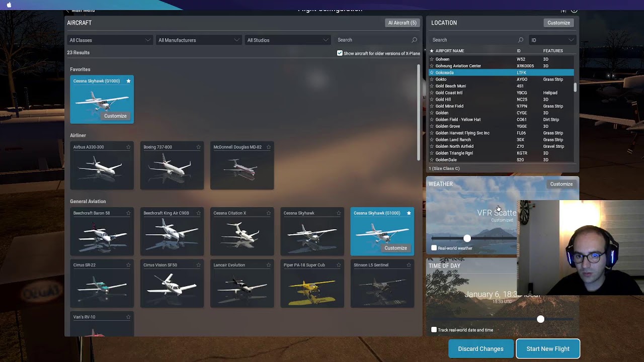Image resolution: width=644 pixels, height=362 pixels.
Task: Star the Golden Triangle Rgnl airport
Action: click(x=431, y=153)
